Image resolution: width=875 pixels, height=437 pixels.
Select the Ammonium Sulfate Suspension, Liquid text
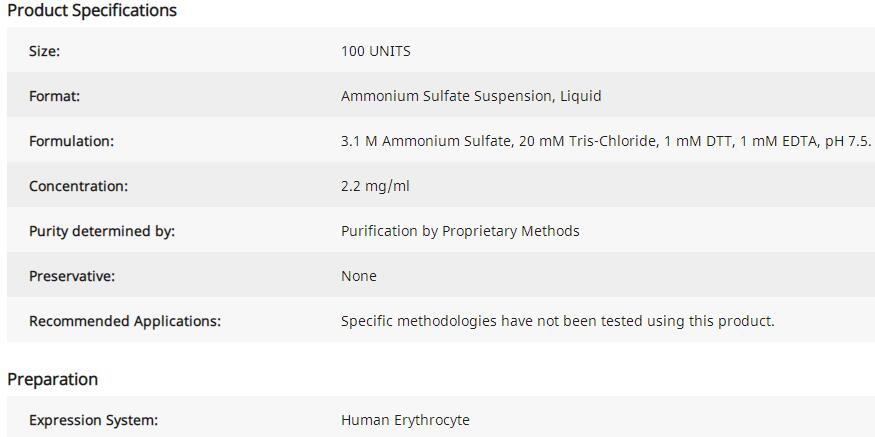[471, 96]
